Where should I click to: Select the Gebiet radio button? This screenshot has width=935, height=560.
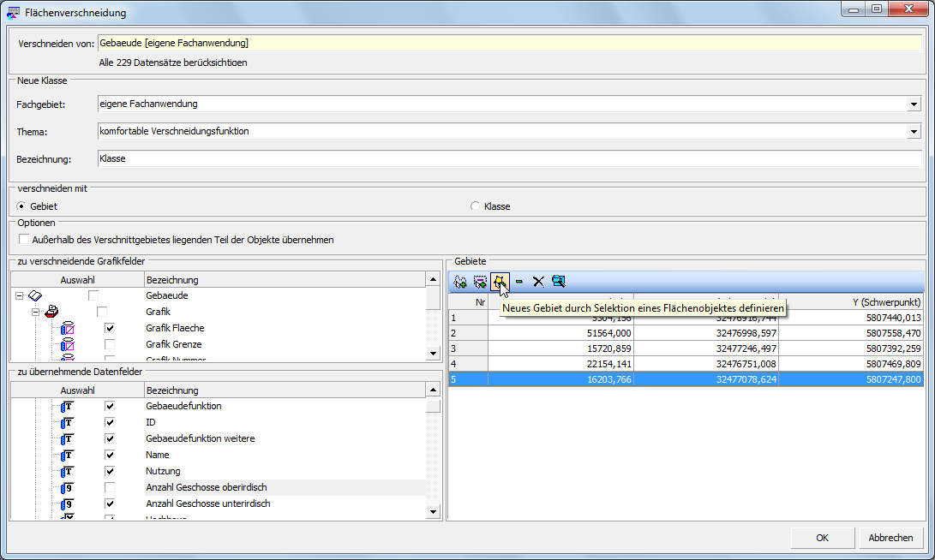(x=22, y=206)
